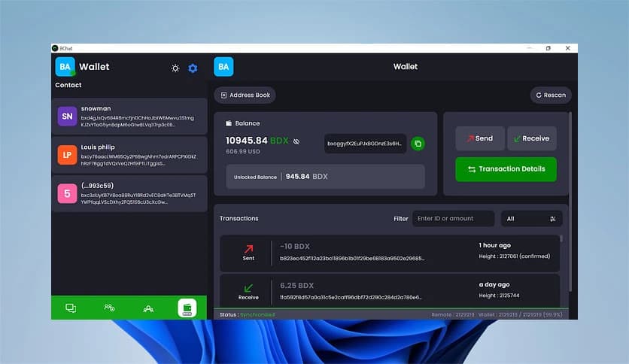Open Transaction Details

click(x=506, y=169)
